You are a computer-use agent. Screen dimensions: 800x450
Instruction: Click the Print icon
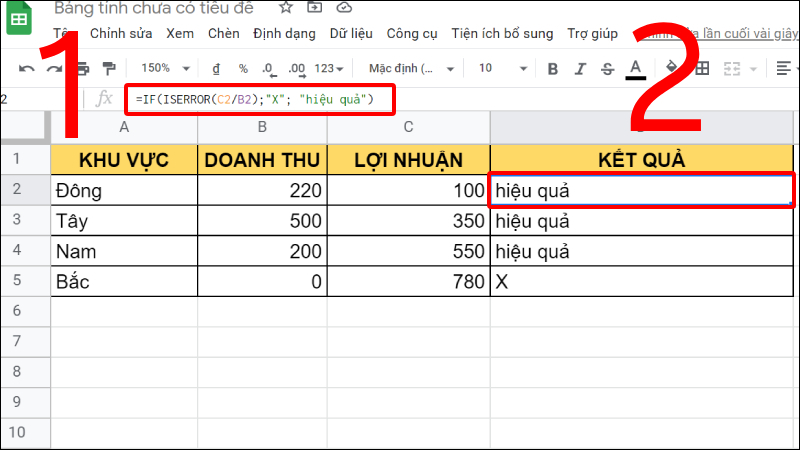[83, 69]
